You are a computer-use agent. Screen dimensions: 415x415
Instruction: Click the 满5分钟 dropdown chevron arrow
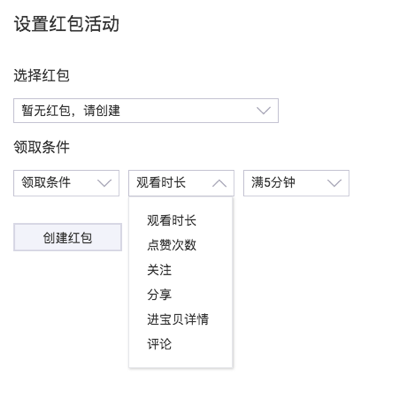334,183
